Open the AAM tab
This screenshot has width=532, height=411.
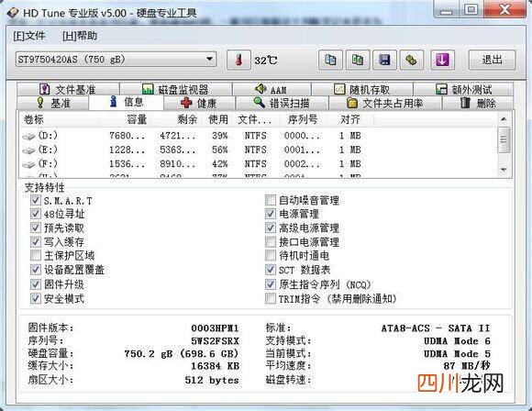[272, 89]
